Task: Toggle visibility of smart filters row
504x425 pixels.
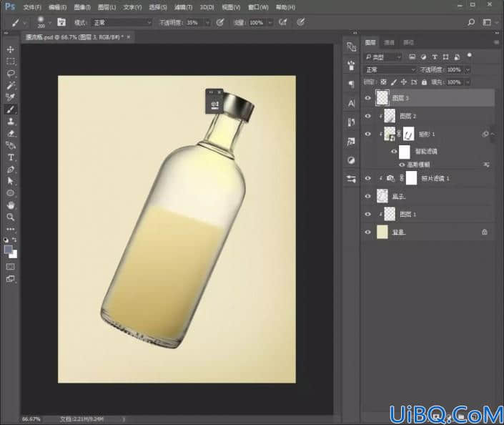Action: [394, 151]
